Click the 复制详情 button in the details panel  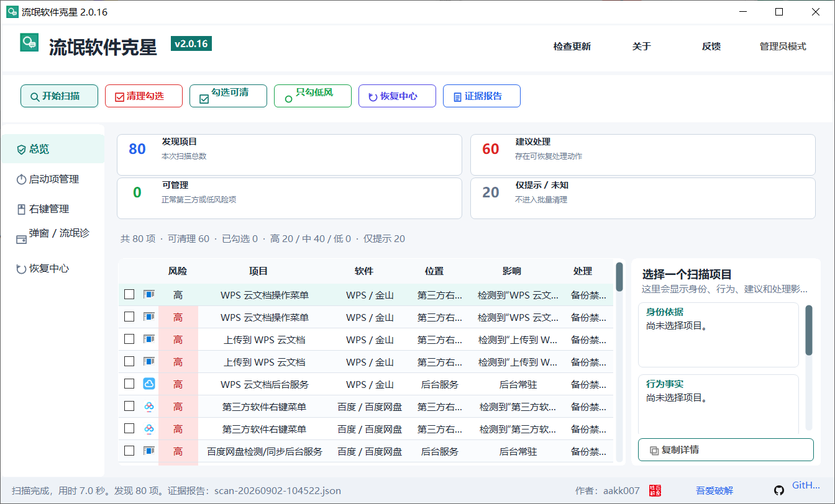click(726, 450)
